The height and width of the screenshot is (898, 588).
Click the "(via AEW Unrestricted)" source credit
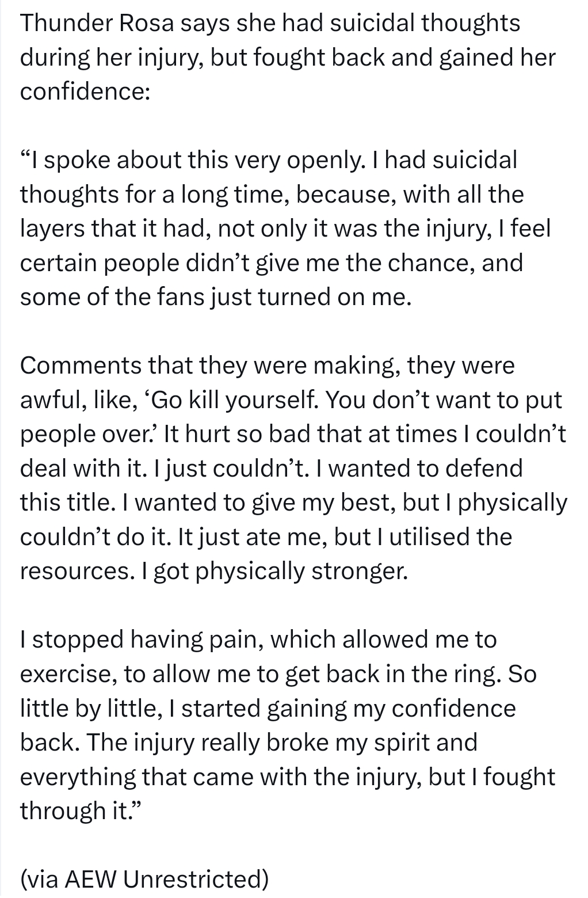(144, 879)
